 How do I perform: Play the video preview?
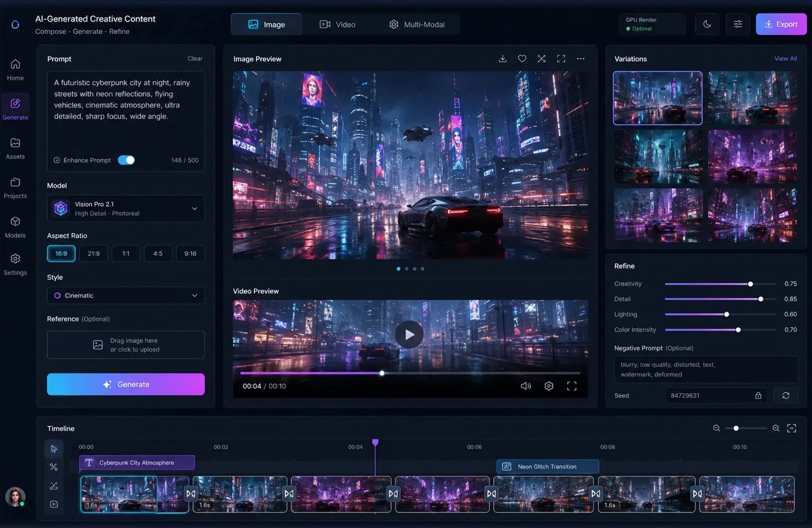click(x=409, y=334)
